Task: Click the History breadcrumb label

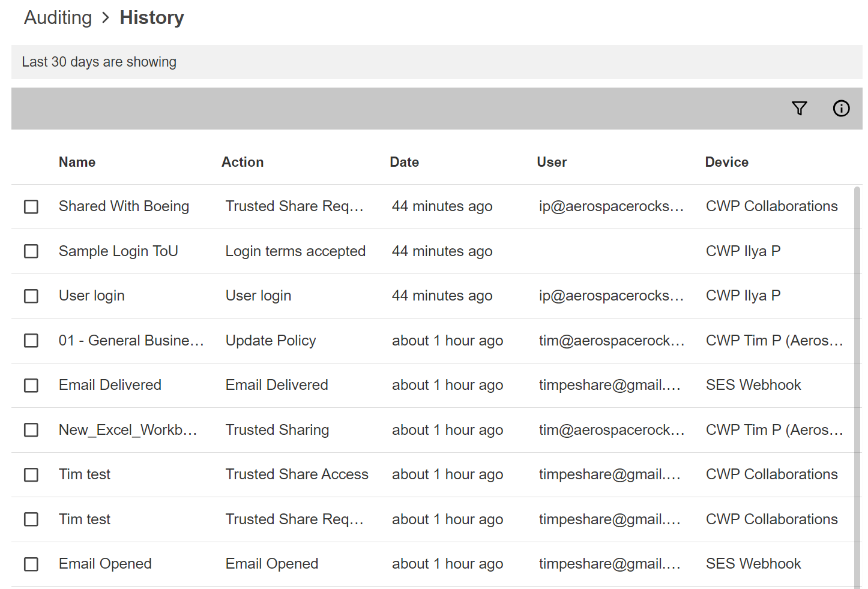Action: (x=151, y=18)
